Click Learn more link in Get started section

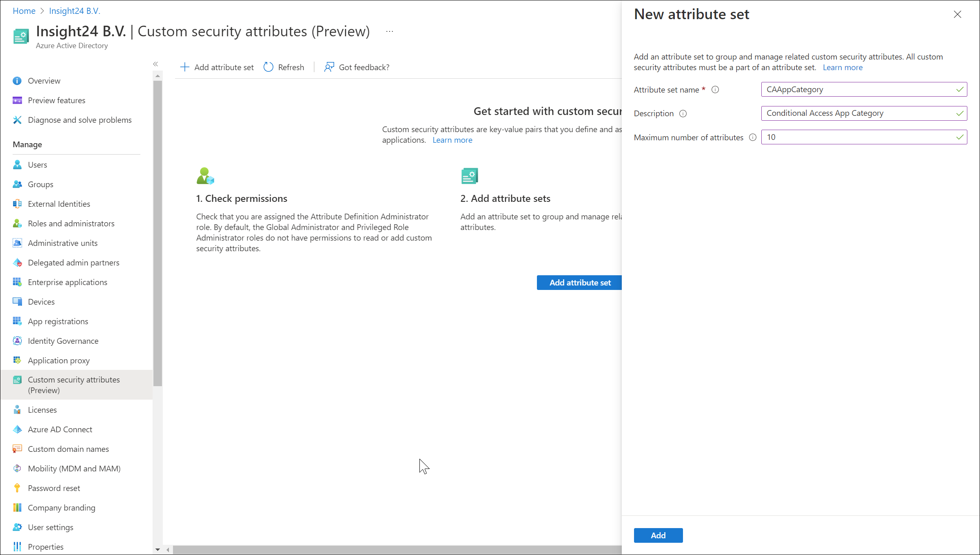click(x=452, y=140)
